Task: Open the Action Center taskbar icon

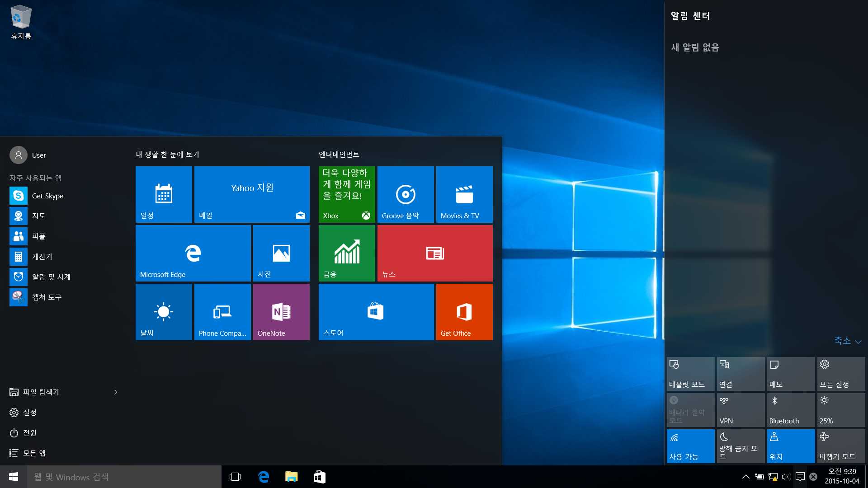Action: point(800,477)
